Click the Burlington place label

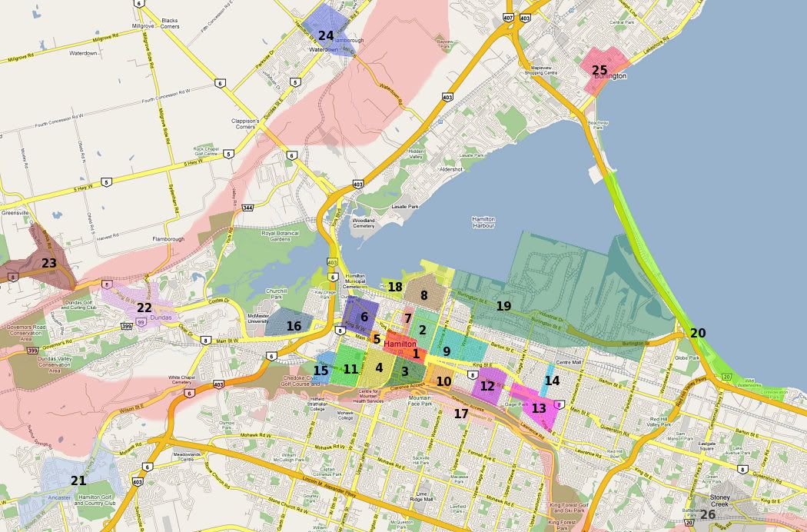pyautogui.click(x=612, y=76)
